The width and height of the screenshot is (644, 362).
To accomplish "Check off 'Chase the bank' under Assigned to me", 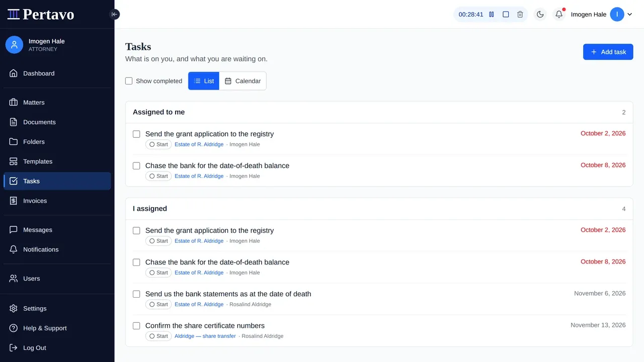I will pyautogui.click(x=136, y=166).
